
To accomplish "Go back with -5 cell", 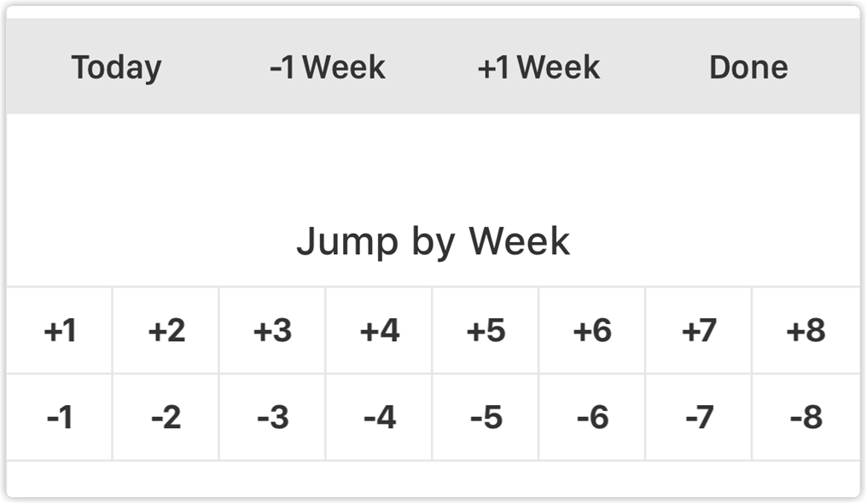I will coord(486,418).
